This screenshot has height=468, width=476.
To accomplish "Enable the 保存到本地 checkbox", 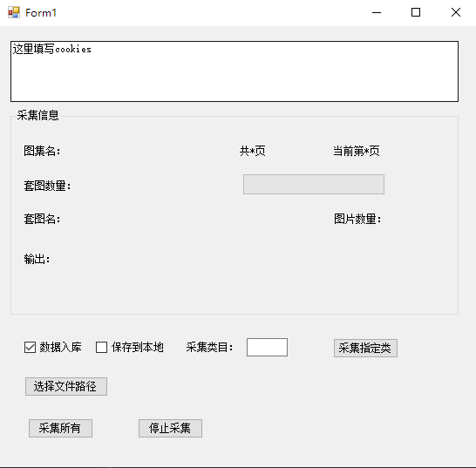I will [101, 348].
